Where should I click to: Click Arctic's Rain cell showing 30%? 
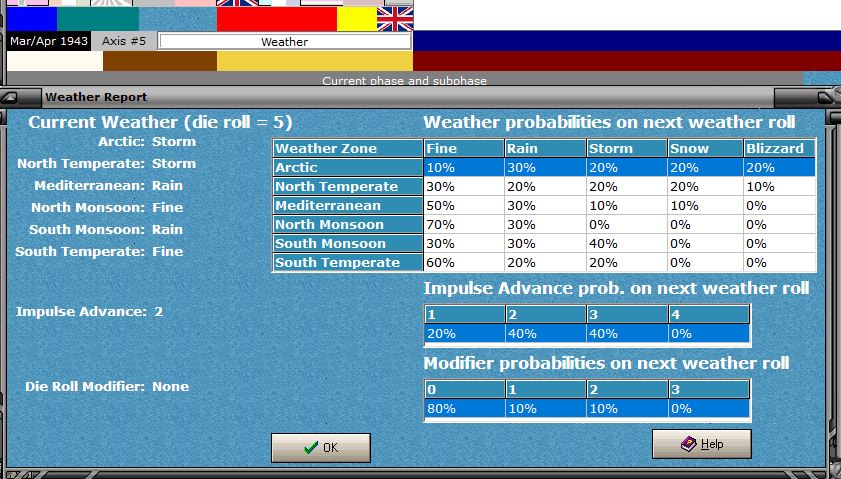pyautogui.click(x=545, y=167)
